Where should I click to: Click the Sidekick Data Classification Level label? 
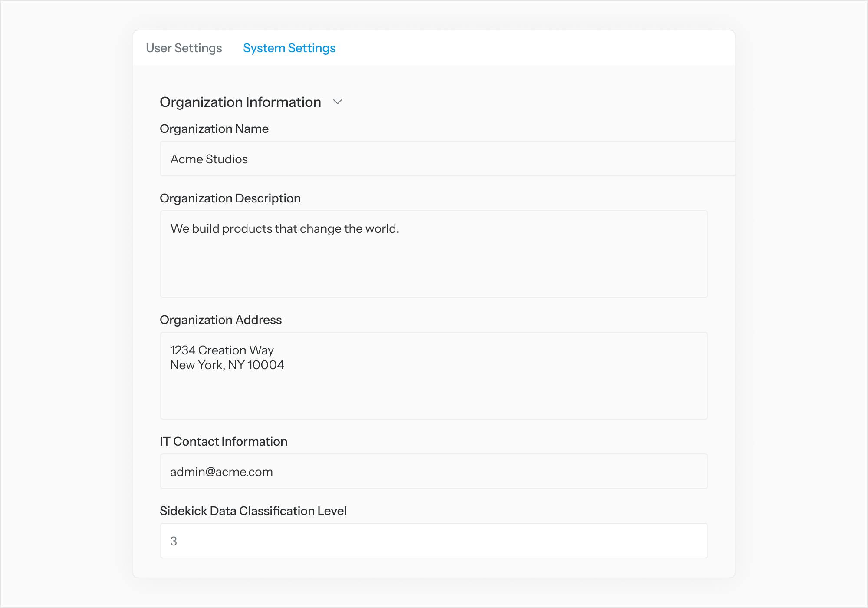[253, 511]
